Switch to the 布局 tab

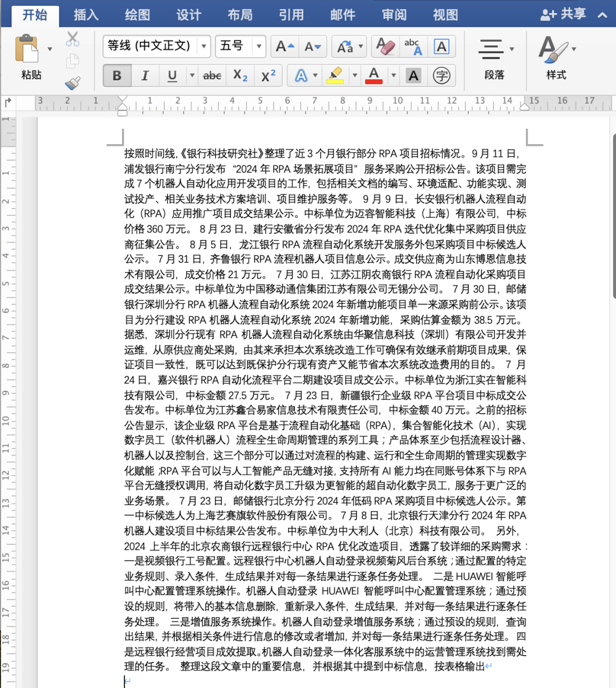tap(240, 14)
